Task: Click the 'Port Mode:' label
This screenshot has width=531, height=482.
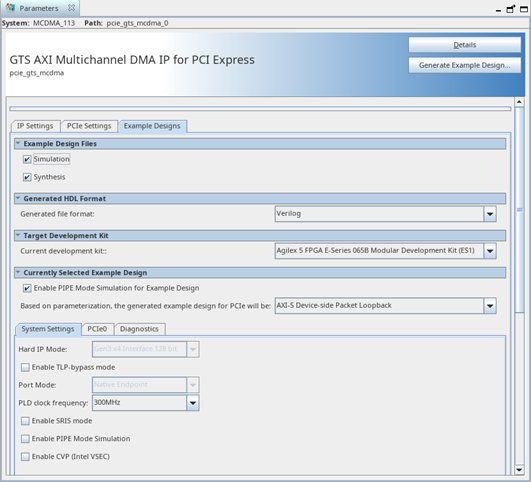Action: pyautogui.click(x=37, y=385)
